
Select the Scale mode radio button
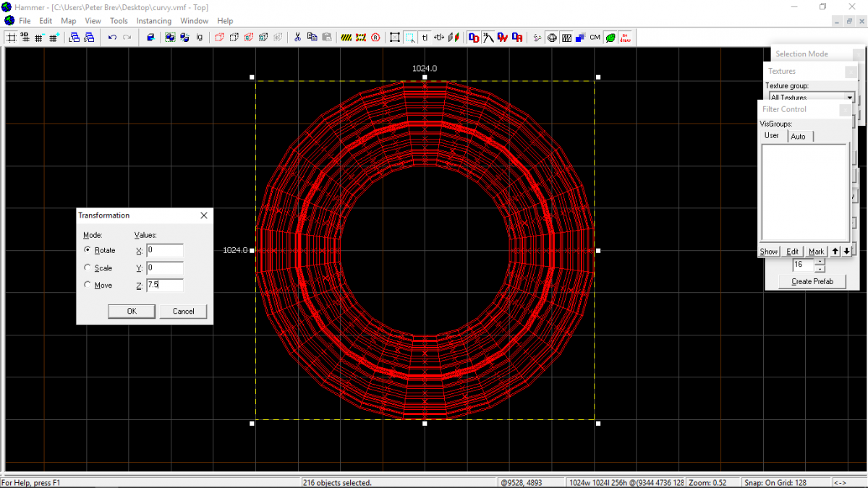(88, 267)
